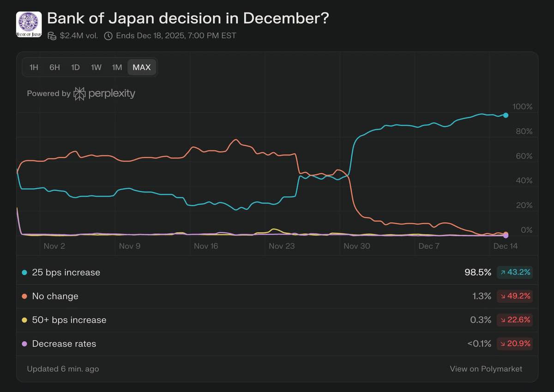Screen dimensions: 554x392
Task: Click the Bank of Japan market logo
Action: [x=29, y=23]
